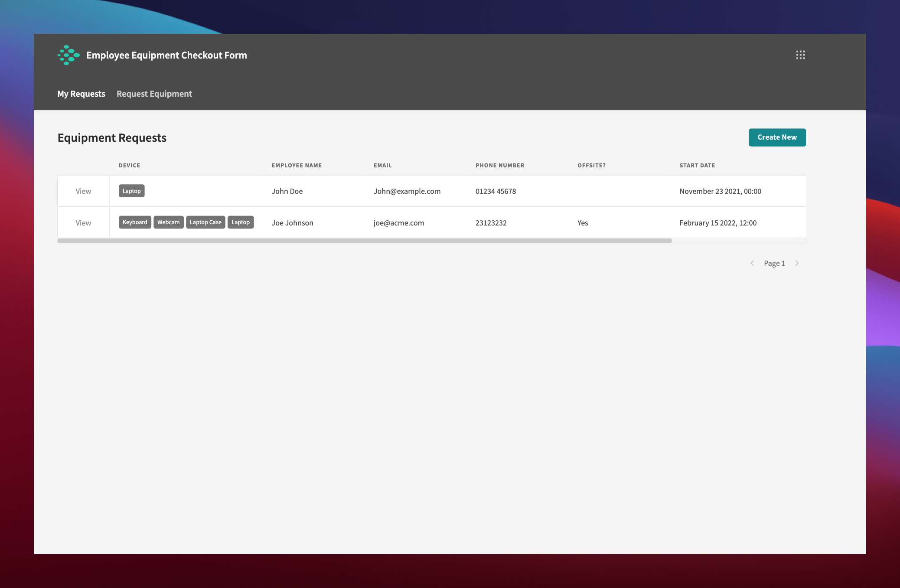Go to next page chevron
900x588 pixels.
pos(797,263)
